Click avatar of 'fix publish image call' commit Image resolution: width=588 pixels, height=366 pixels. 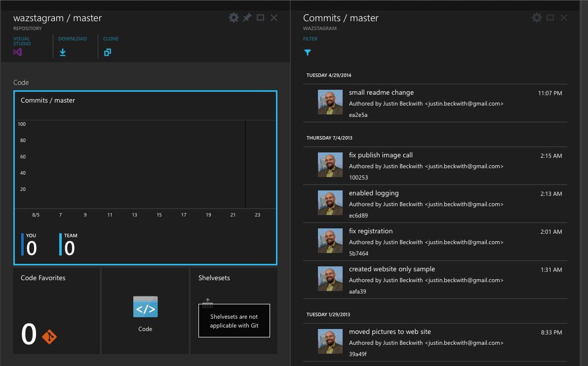[330, 164]
